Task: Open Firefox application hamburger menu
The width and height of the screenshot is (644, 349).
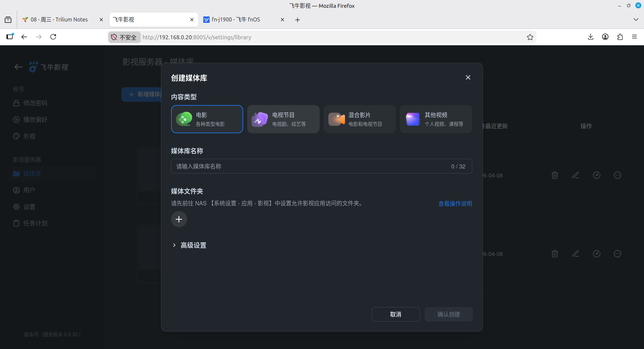Action: click(x=634, y=37)
